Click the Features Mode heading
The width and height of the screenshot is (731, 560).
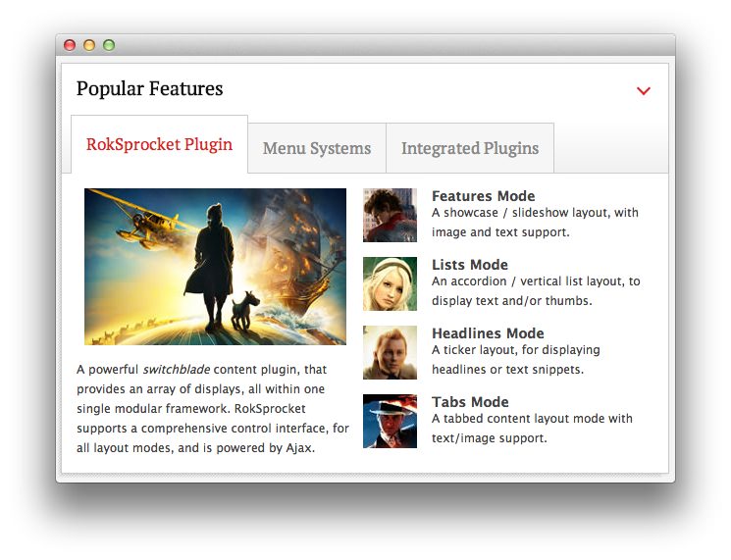(x=484, y=196)
